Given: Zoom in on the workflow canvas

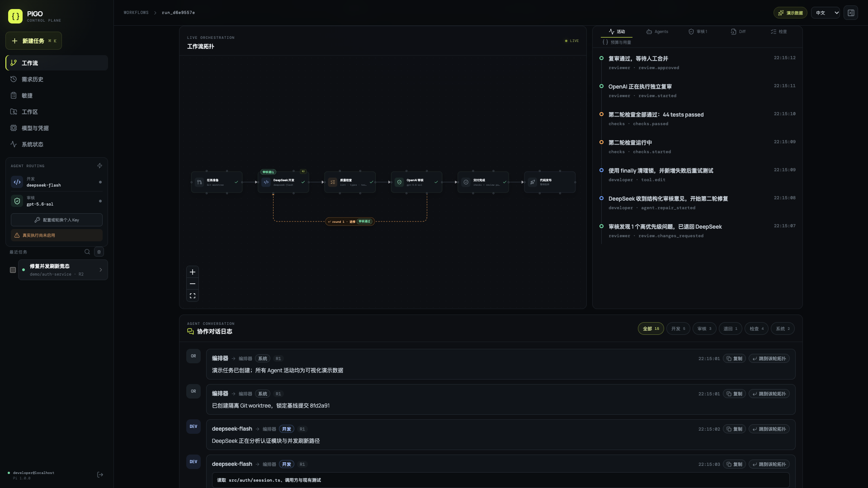Looking at the screenshot, I should 193,272.
